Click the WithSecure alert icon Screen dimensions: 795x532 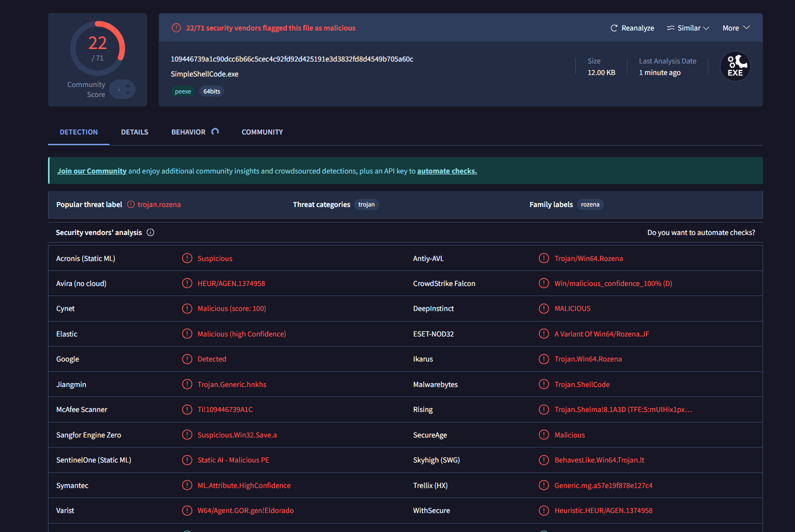click(544, 510)
